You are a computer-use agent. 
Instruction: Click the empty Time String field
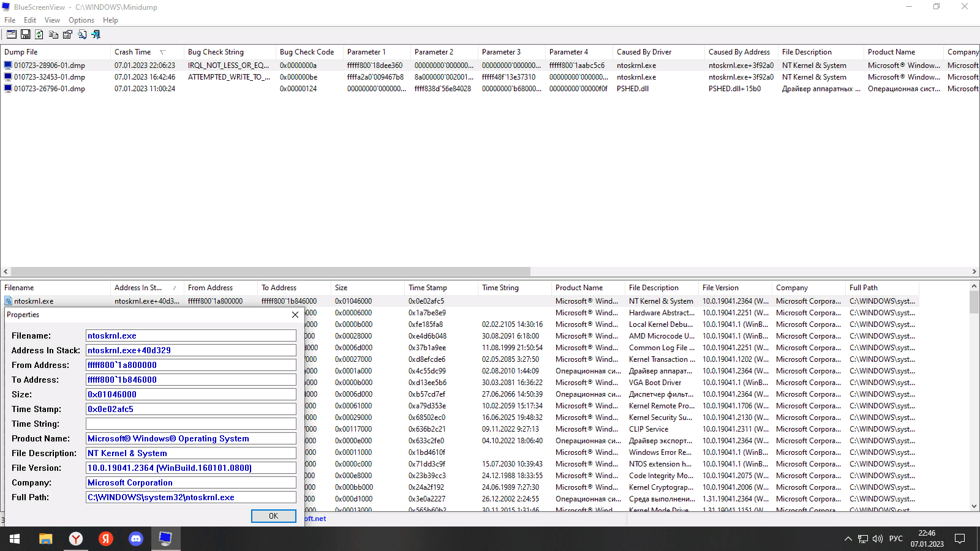click(x=191, y=424)
